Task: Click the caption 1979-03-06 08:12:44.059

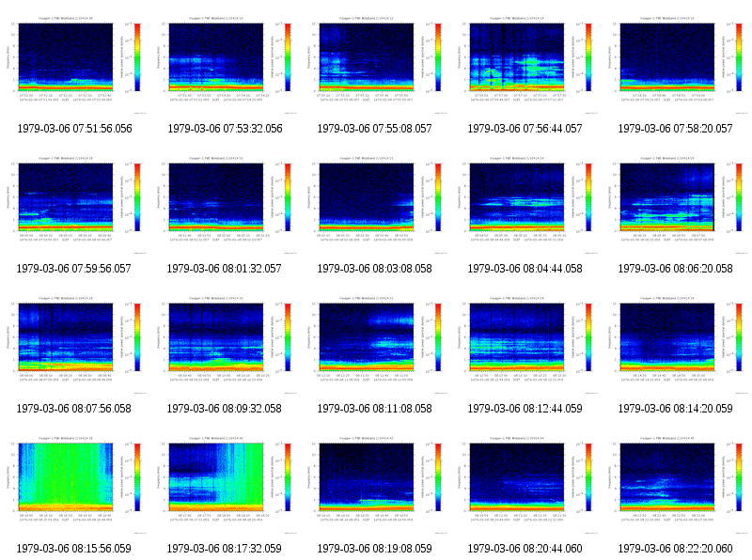Action: pos(525,409)
